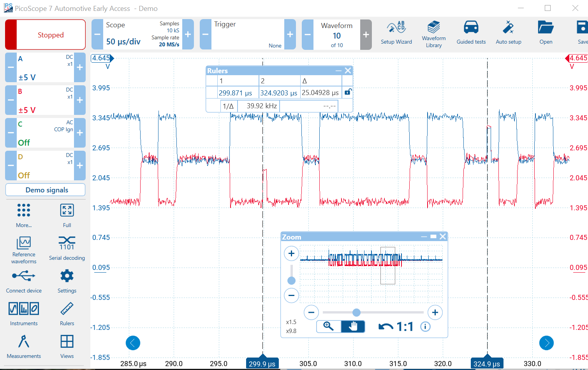The height and width of the screenshot is (370, 588).
Task: Decrease the timebase with Scope minus
Action: [x=97, y=34]
